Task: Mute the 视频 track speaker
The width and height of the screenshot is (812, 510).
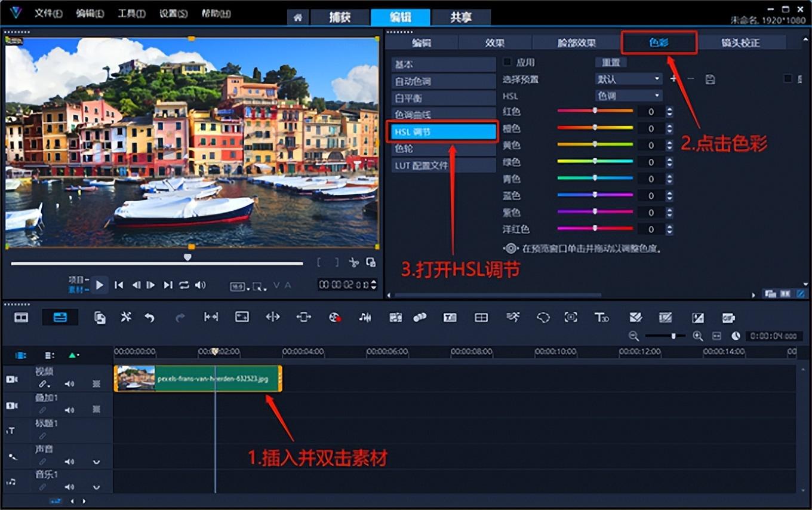Action: click(69, 385)
